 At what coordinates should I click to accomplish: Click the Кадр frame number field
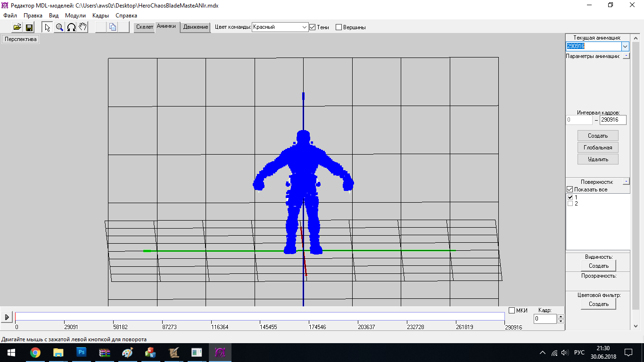click(x=545, y=319)
